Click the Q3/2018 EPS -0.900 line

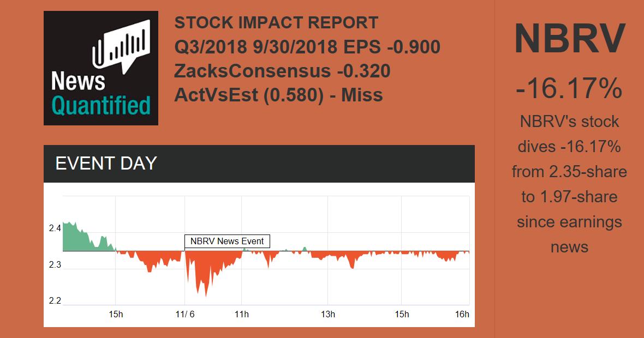[x=307, y=47]
